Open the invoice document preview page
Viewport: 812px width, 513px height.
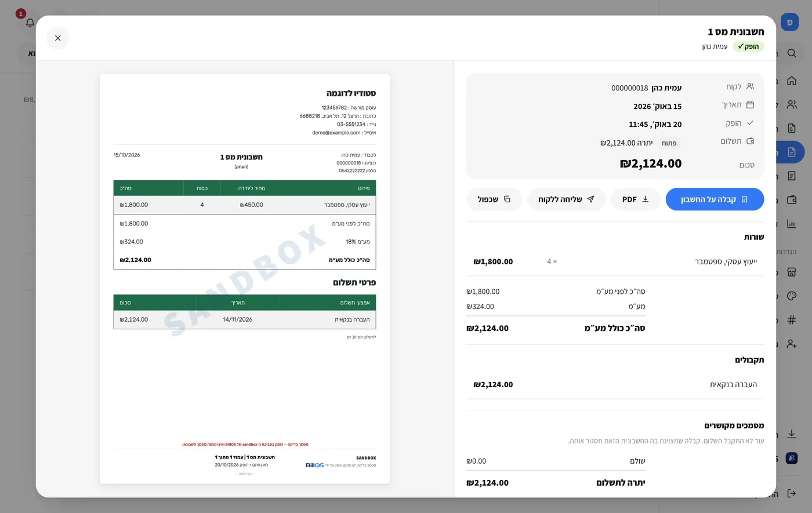(x=245, y=279)
